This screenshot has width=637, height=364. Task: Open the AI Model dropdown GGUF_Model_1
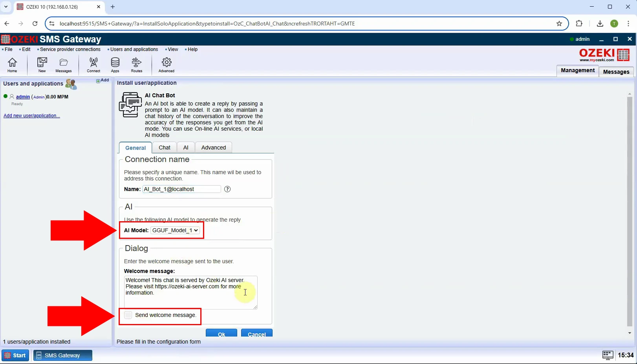click(175, 230)
